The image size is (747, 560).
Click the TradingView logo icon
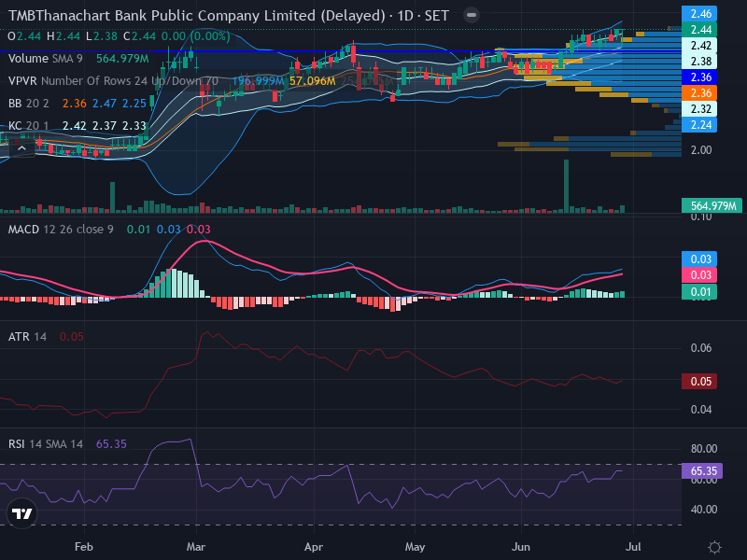tap(21, 513)
